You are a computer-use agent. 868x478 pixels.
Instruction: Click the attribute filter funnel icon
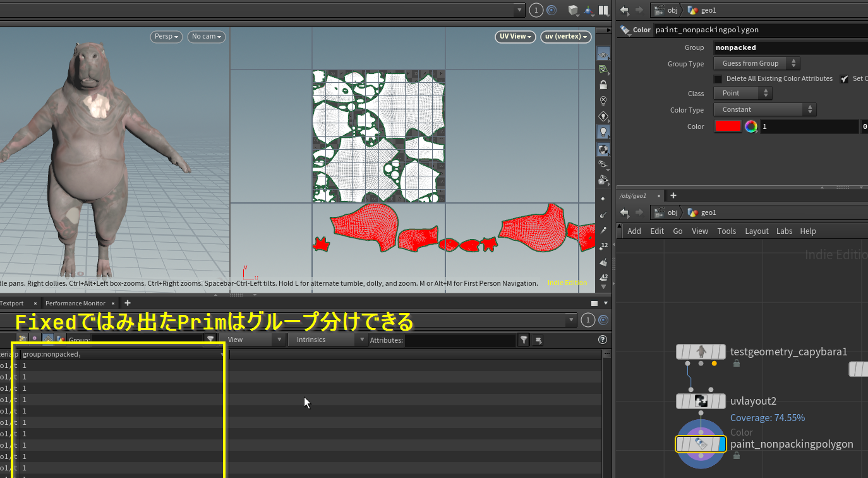point(523,340)
